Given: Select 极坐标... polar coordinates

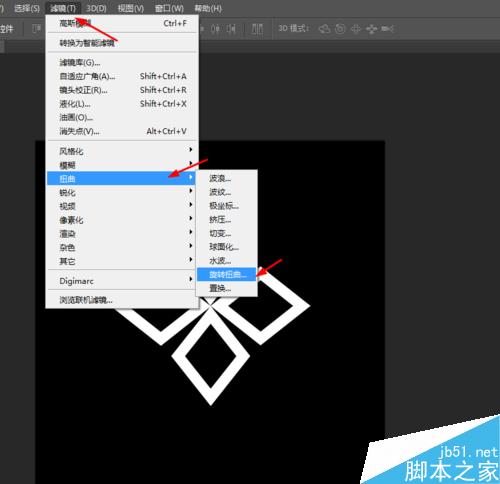Looking at the screenshot, I should 227,206.
